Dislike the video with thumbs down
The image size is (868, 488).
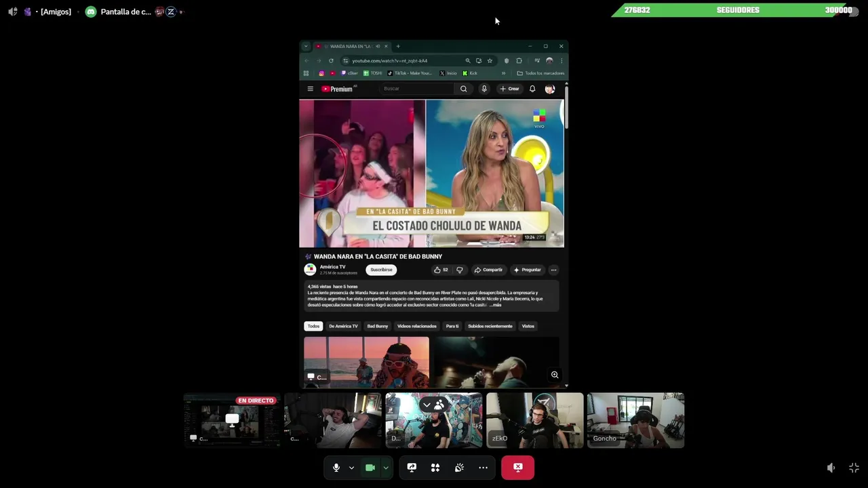click(459, 270)
